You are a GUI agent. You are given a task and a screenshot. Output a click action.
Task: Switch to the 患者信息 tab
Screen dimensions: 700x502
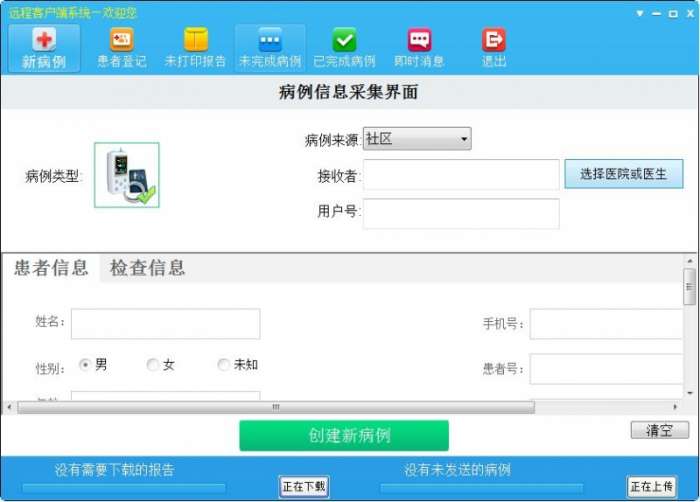tap(51, 268)
